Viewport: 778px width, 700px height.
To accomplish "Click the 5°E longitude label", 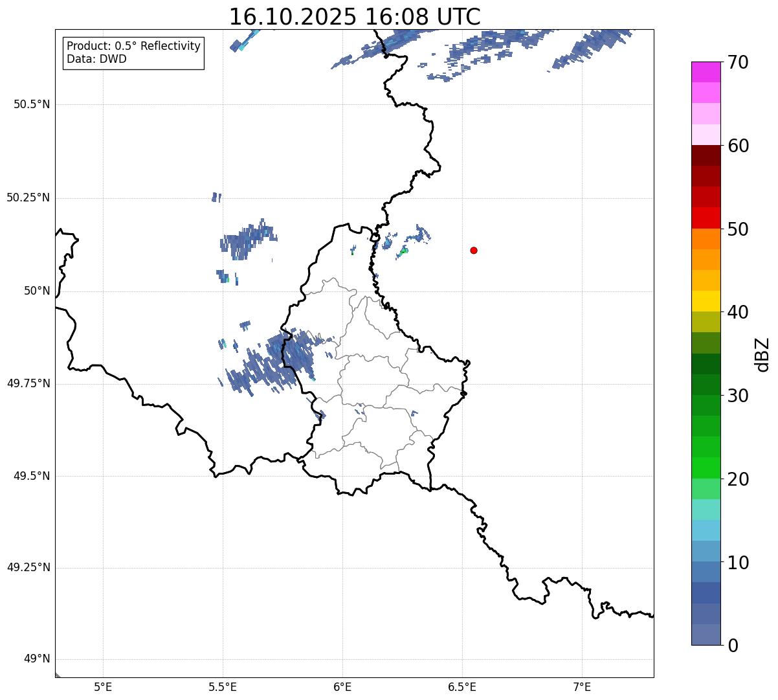I will pos(103,687).
